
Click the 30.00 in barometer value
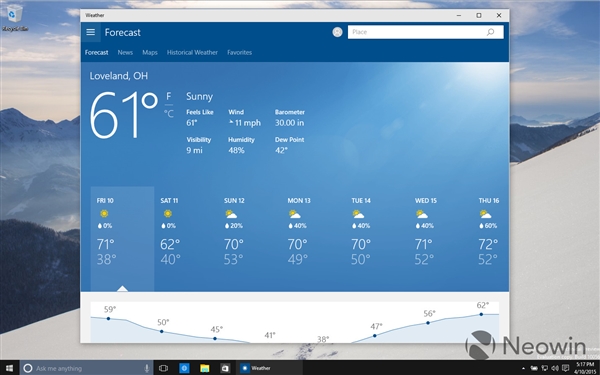click(x=289, y=123)
